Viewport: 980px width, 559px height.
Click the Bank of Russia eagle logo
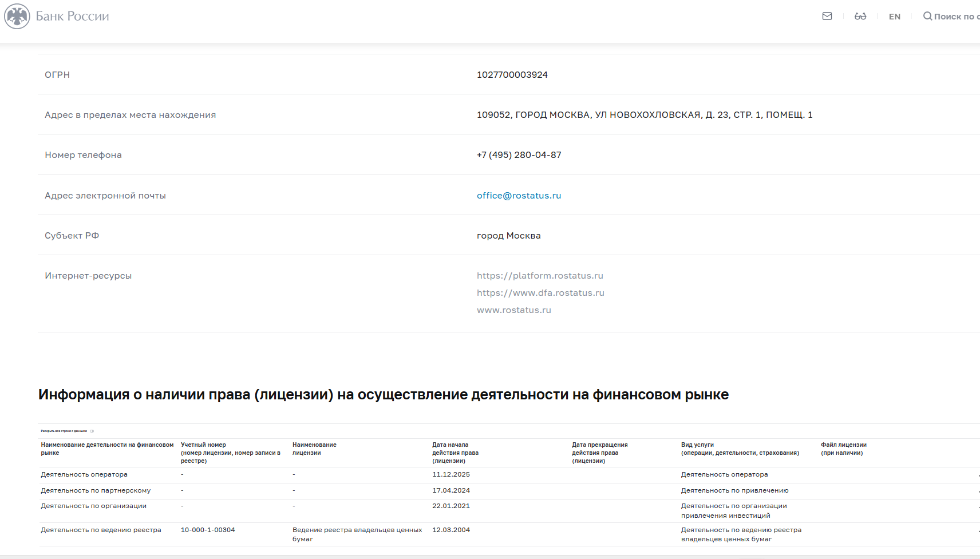click(x=17, y=16)
